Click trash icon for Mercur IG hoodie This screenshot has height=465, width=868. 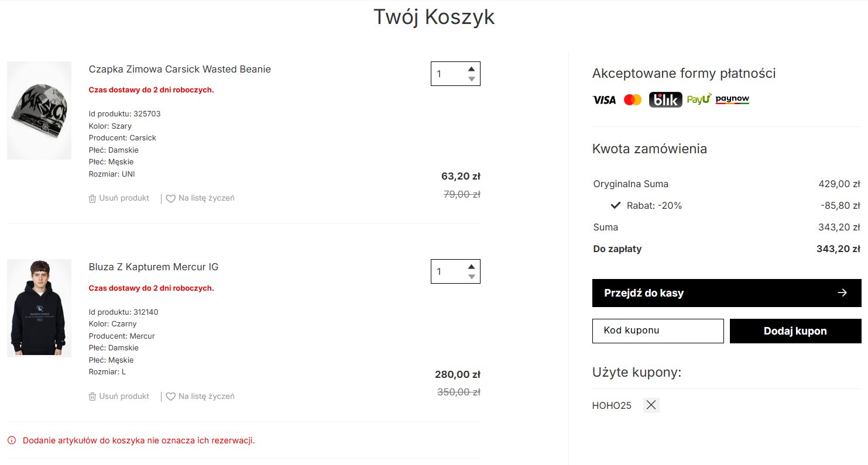(92, 397)
